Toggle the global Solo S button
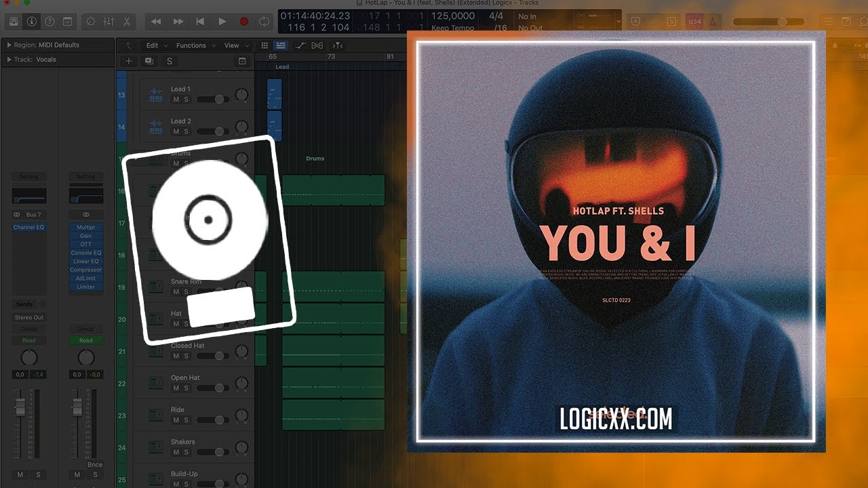 169,61
